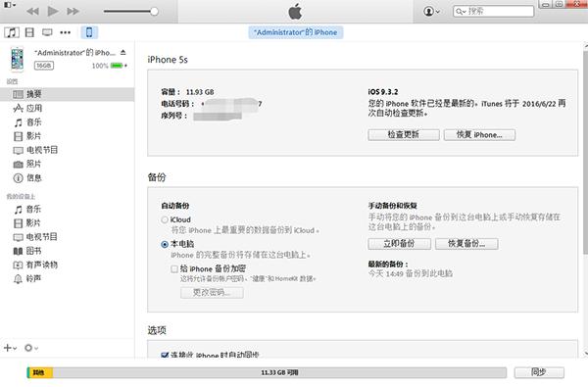588x387 pixels.
Task: Click the iPhone thumbnail in the sidebar
Action: click(17, 59)
